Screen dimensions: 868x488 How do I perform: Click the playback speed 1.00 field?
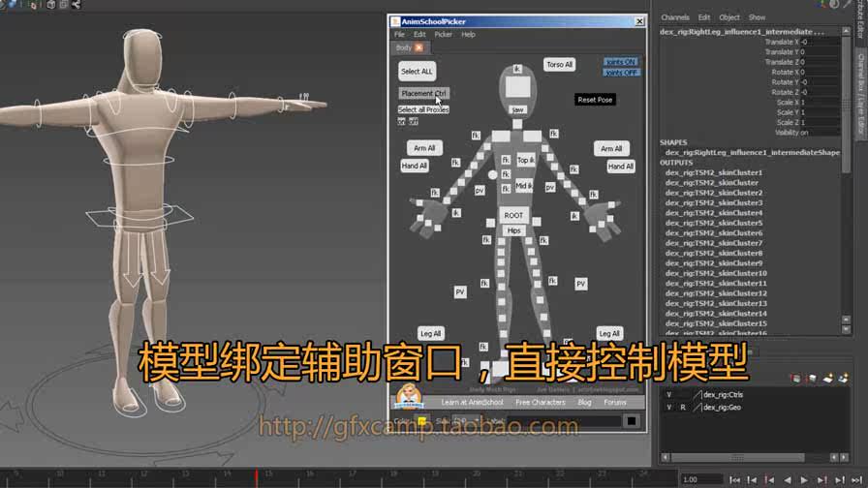(x=700, y=479)
